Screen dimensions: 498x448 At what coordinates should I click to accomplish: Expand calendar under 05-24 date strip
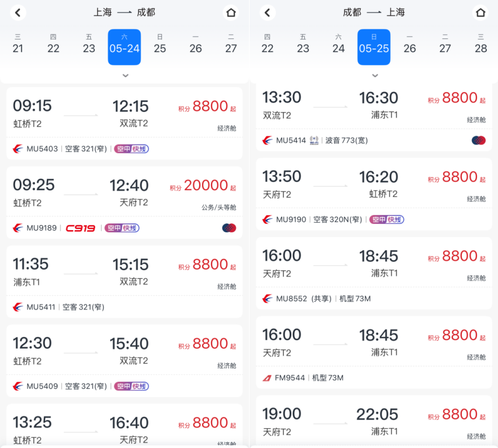[125, 76]
